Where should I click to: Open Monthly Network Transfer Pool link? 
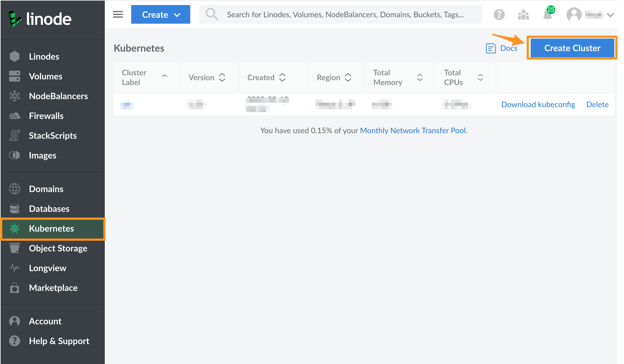[413, 131]
